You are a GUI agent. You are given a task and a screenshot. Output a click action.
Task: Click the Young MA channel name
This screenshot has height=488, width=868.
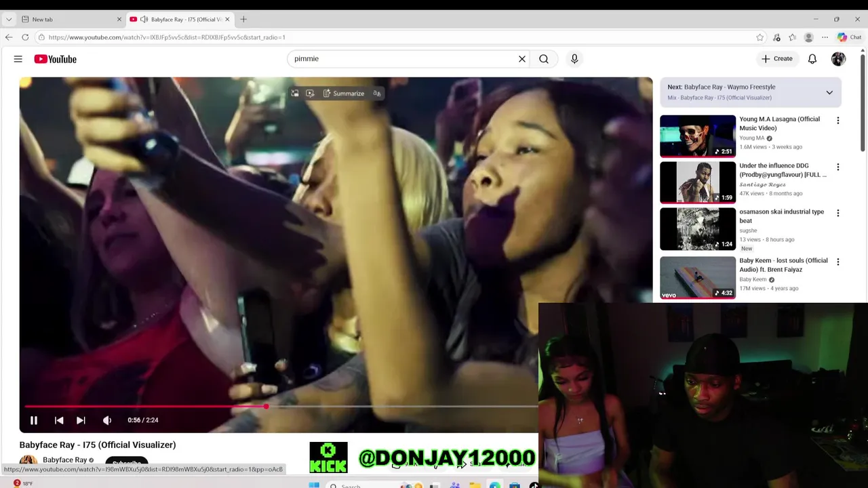(751, 138)
